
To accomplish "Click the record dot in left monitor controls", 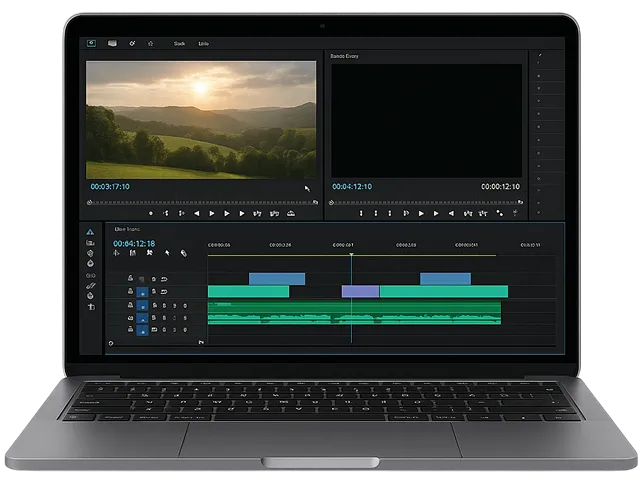I will [151, 213].
